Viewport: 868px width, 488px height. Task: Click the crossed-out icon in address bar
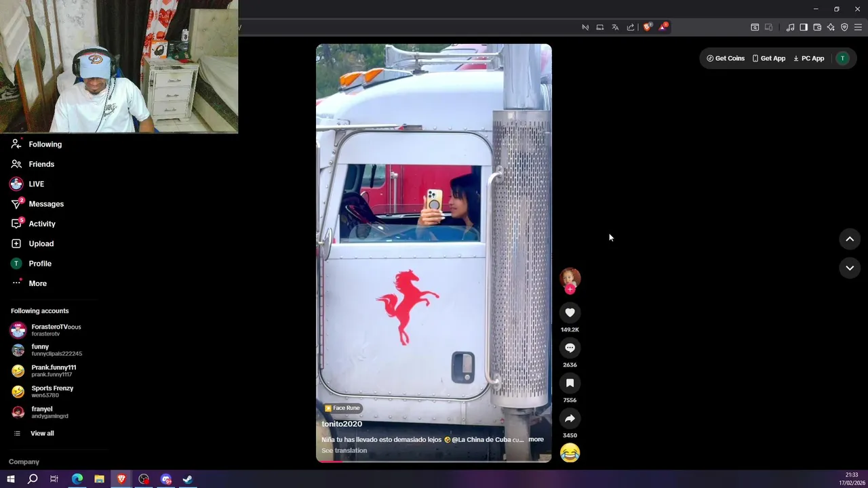point(585,27)
